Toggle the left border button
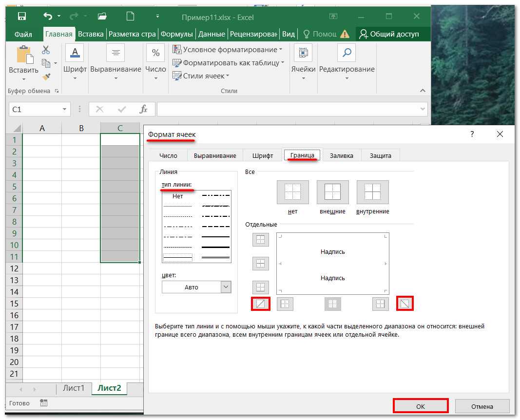This screenshot has width=520, height=420. pyautogui.click(x=285, y=304)
